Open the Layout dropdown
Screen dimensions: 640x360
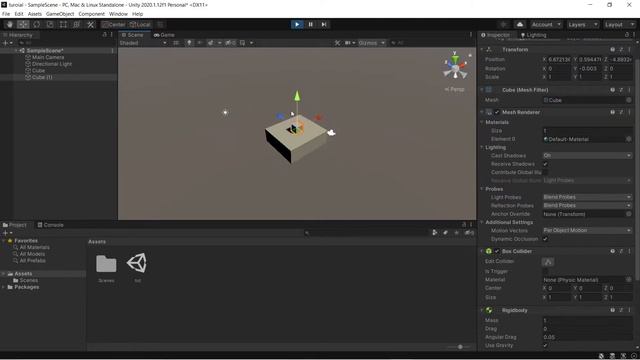coord(619,24)
